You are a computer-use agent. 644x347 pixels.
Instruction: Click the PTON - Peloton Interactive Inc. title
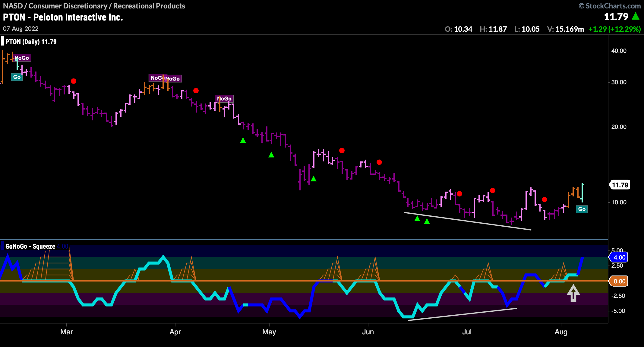[63, 17]
